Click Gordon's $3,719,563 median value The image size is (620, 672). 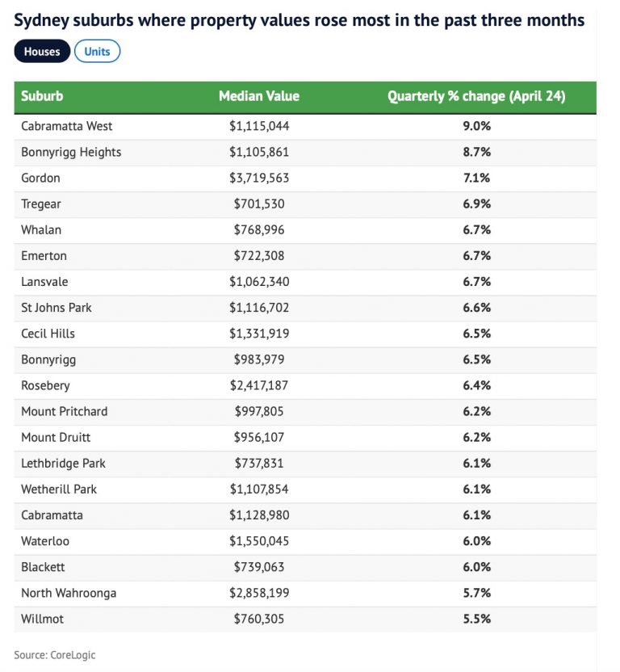pos(258,178)
